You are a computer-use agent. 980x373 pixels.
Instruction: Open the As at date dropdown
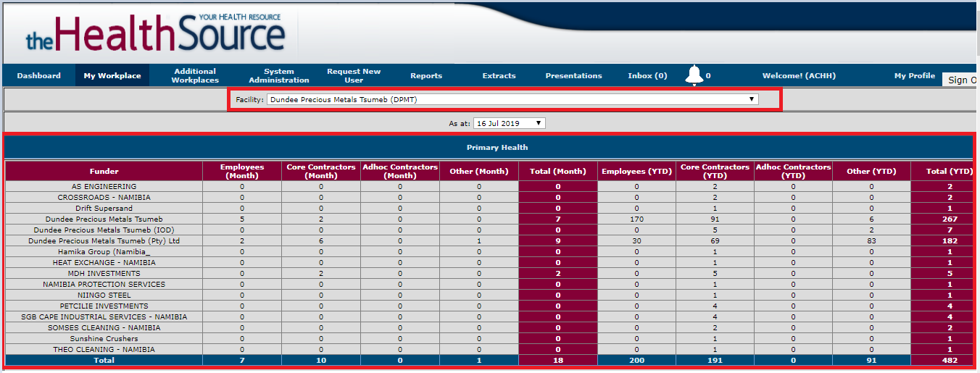509,123
